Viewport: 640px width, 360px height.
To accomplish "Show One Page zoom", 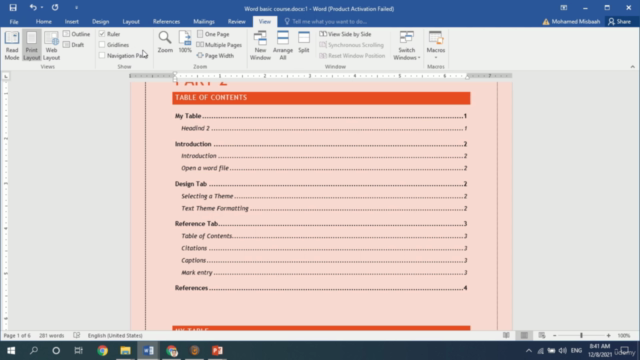I will (213, 34).
